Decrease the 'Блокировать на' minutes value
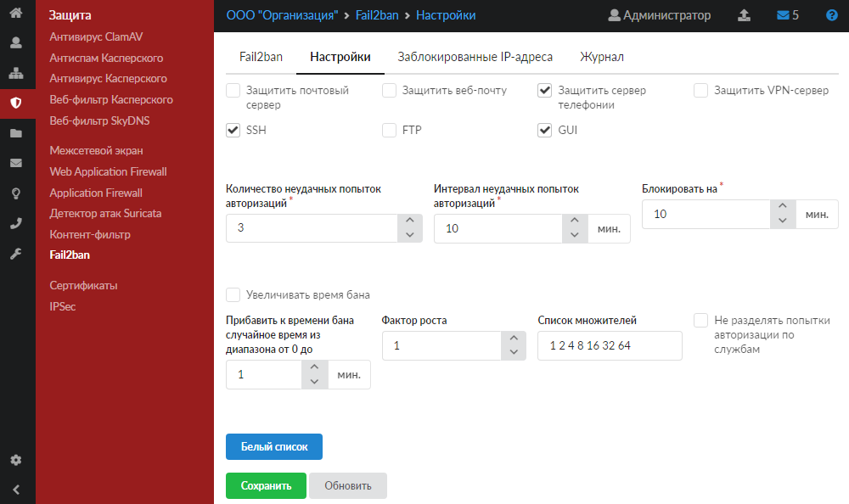849x504 pixels. 782,221
